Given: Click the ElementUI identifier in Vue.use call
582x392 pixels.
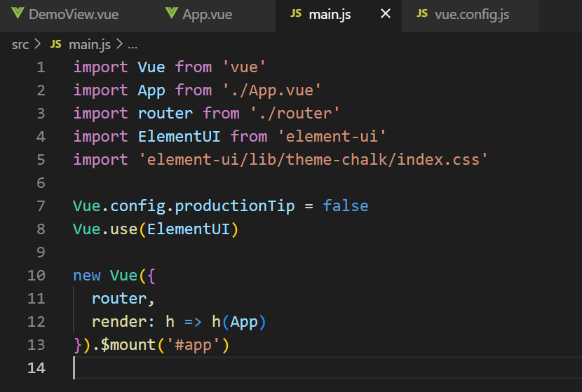Looking at the screenshot, I should point(189,229).
